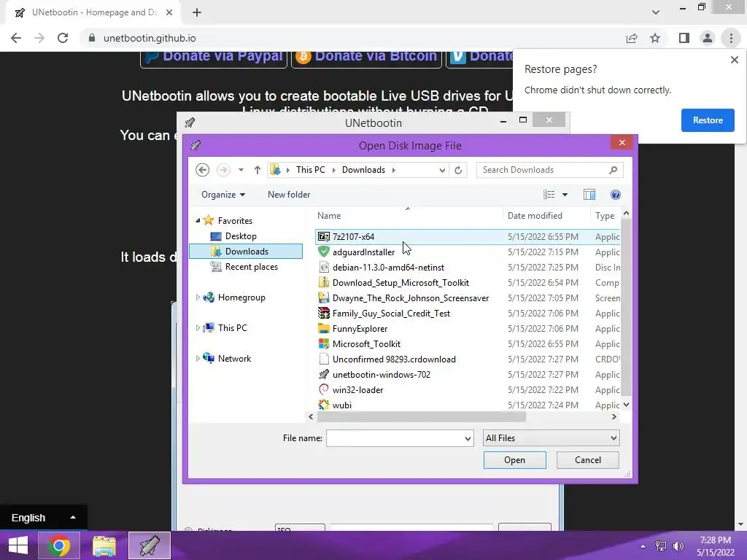Image resolution: width=747 pixels, height=560 pixels.
Task: Click the Cancel button
Action: click(x=587, y=460)
